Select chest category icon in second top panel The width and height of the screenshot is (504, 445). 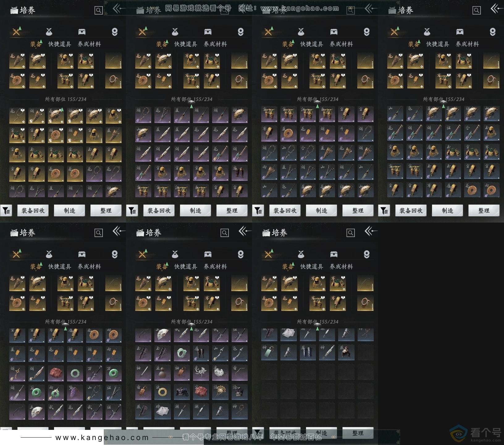pos(208,32)
